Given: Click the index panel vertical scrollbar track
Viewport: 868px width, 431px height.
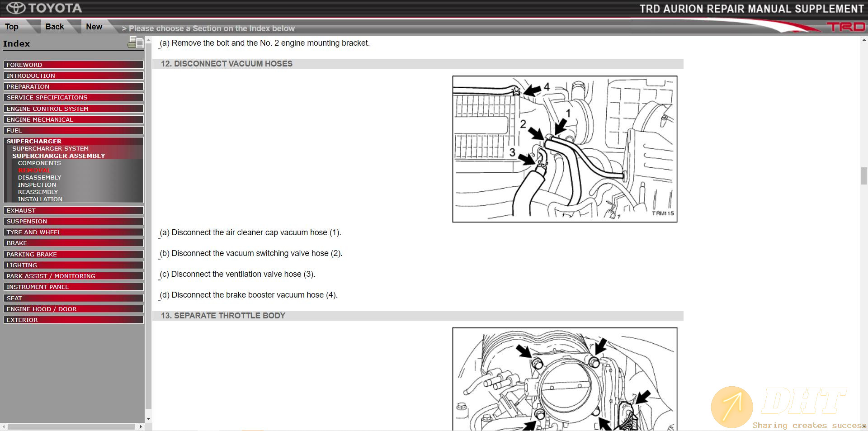Looking at the screenshot, I should (148, 226).
